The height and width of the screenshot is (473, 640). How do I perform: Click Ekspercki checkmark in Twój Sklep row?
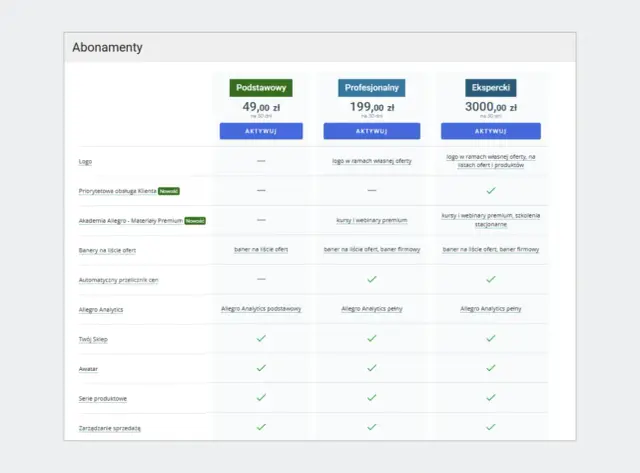tap(491, 338)
